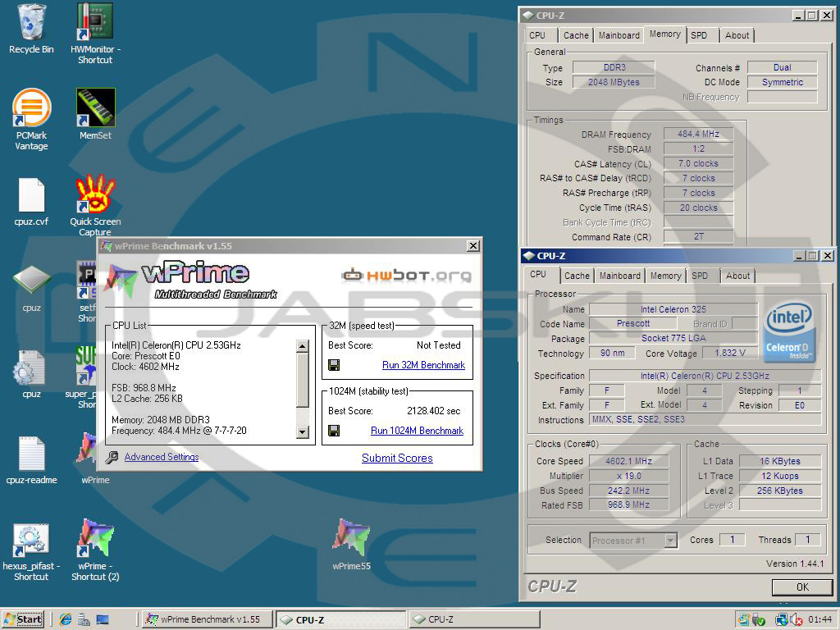Click the volume muted tray icon

coord(796,620)
